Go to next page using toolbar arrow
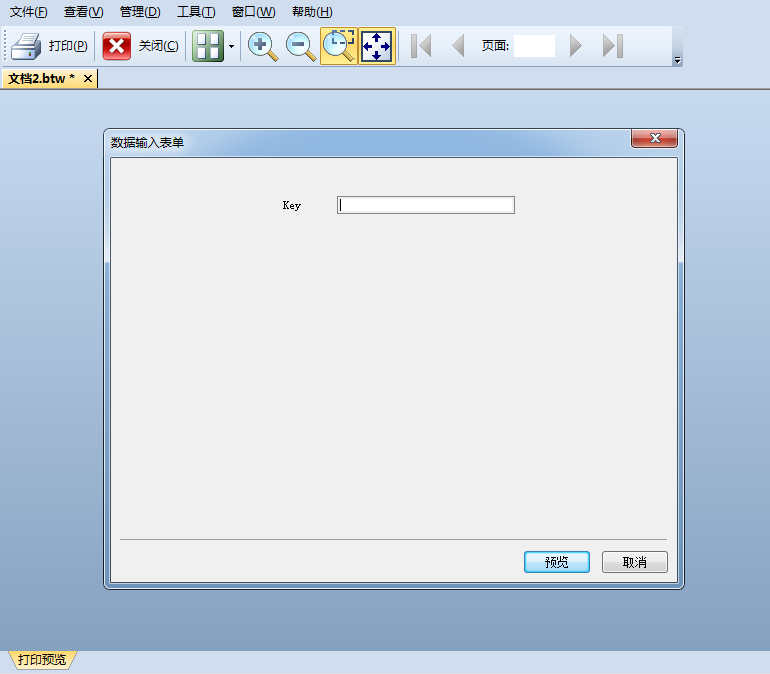 point(575,46)
